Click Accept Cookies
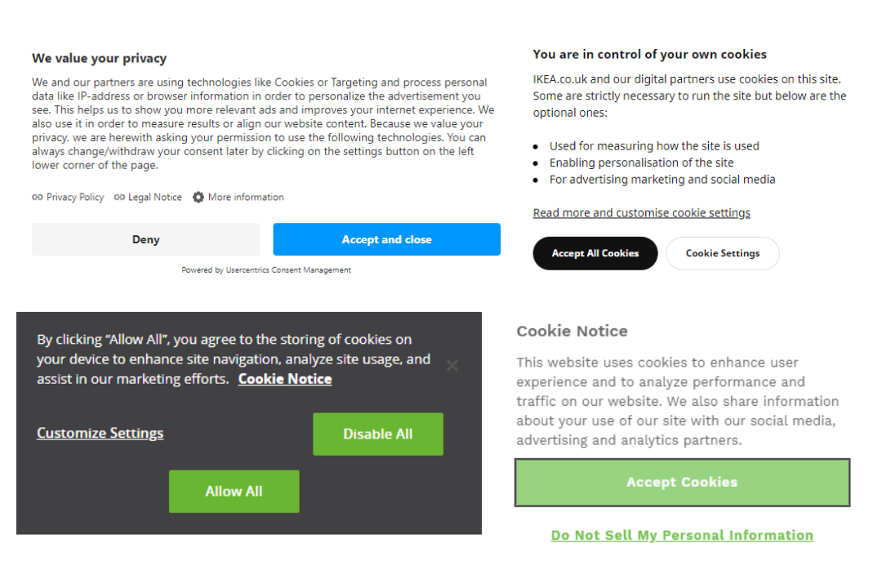Screen dimensions: 882x588 click(682, 482)
